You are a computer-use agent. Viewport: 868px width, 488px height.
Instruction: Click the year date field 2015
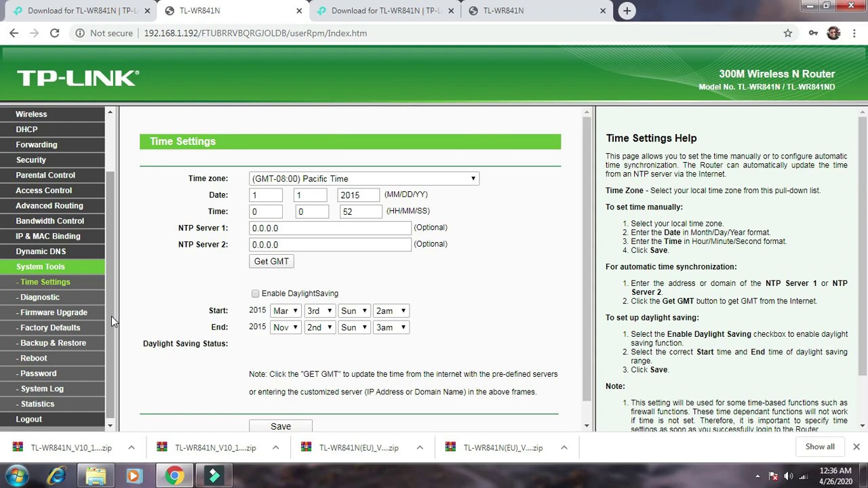click(x=358, y=195)
